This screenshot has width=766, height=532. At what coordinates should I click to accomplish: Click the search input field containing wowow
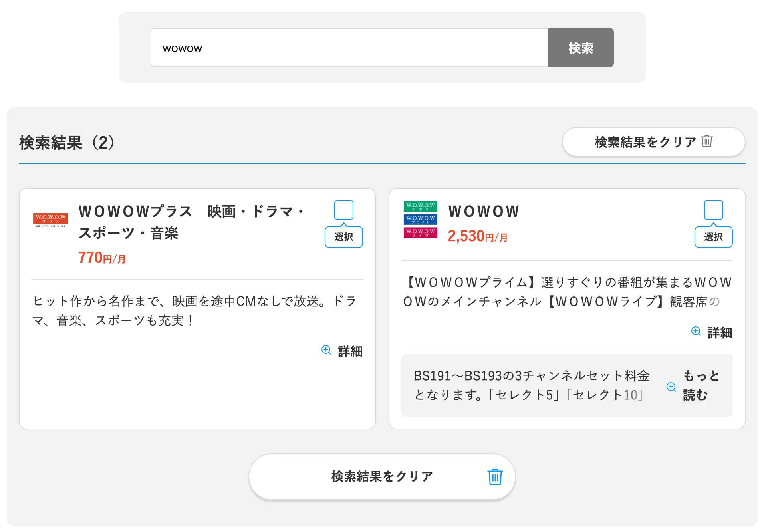coord(349,48)
